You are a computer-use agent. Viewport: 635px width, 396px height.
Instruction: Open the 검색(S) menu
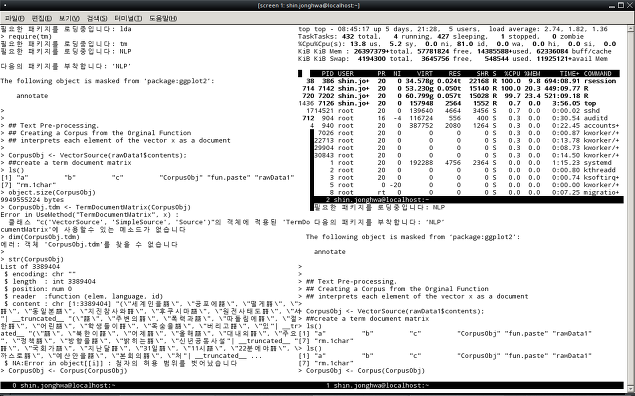tap(97, 18)
